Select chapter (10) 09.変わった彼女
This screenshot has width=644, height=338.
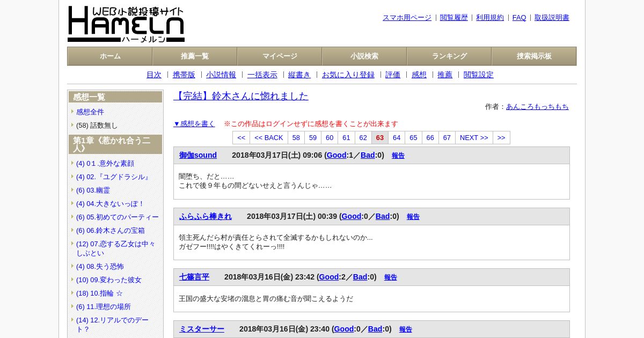point(109,280)
